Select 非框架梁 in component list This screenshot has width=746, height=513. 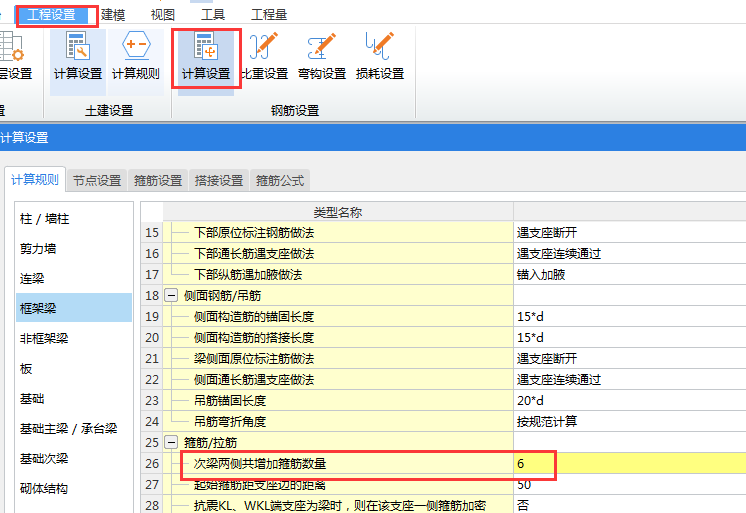tap(74, 338)
